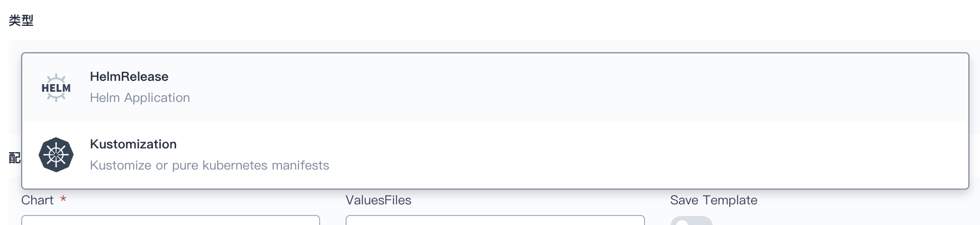980x225 pixels.
Task: Click the Helm logo icon
Action: pos(56,88)
